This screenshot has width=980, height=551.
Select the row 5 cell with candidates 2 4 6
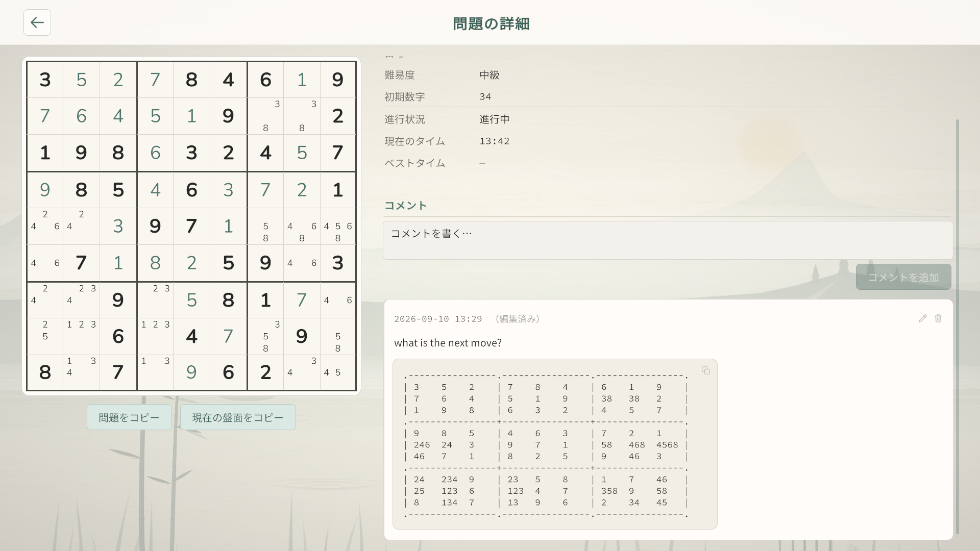[45, 226]
